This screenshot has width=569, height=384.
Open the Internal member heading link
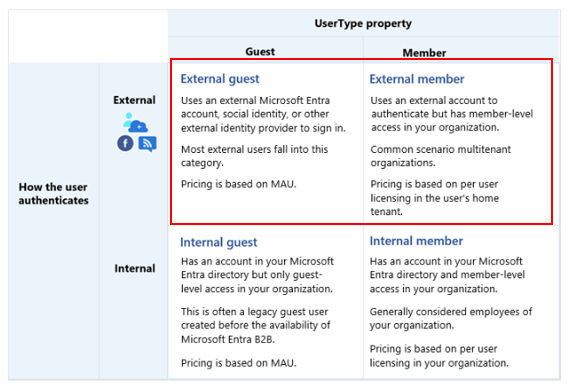point(416,241)
